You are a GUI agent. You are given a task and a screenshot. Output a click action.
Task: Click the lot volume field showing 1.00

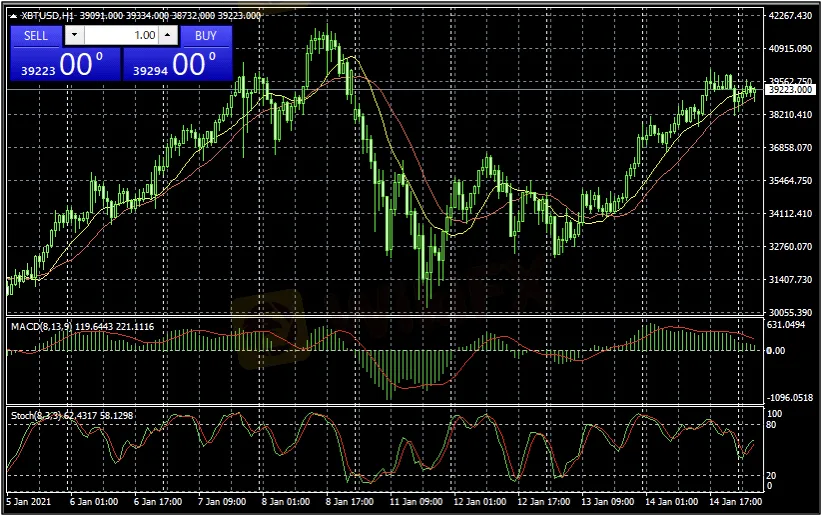coord(120,35)
